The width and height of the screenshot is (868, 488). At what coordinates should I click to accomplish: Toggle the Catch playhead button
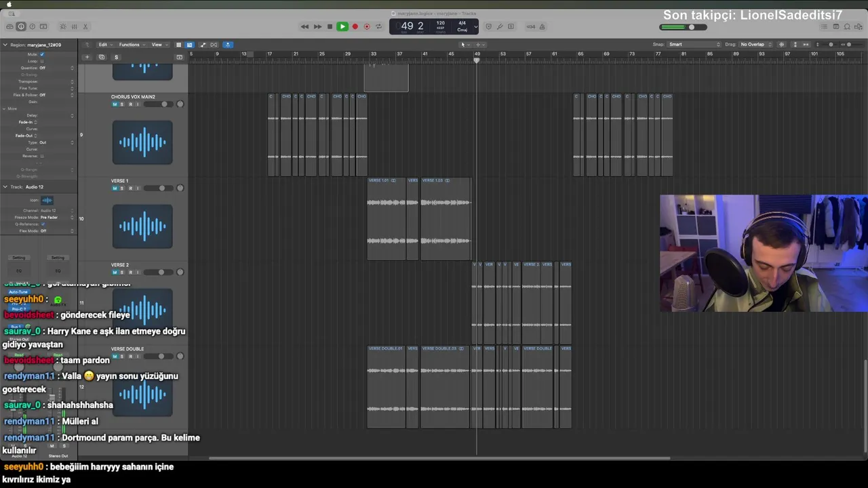tap(228, 45)
